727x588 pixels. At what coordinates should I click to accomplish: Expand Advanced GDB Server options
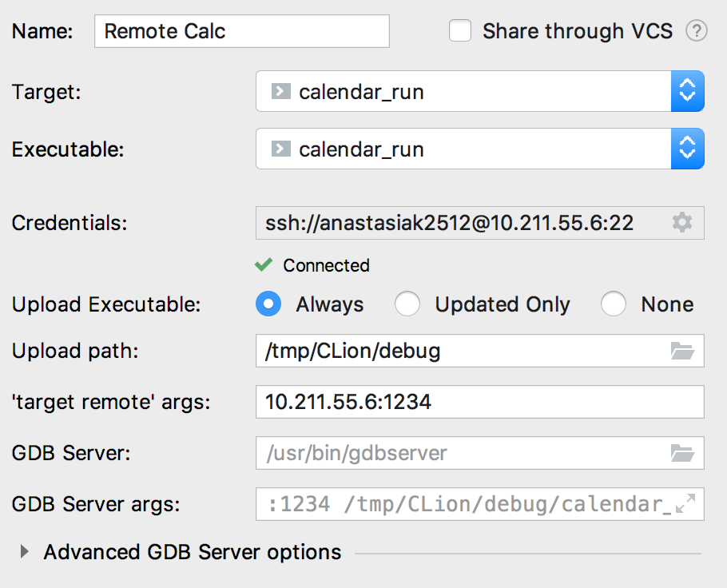25,552
